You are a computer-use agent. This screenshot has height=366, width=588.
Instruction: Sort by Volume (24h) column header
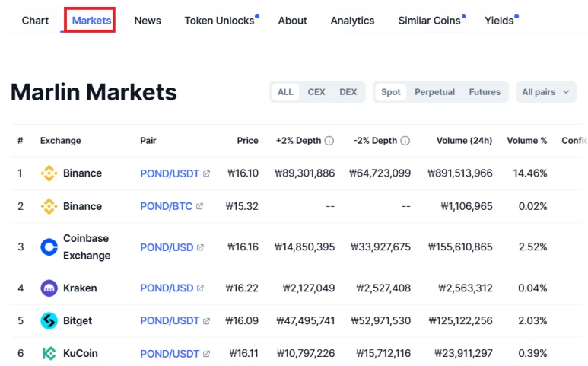464,141
